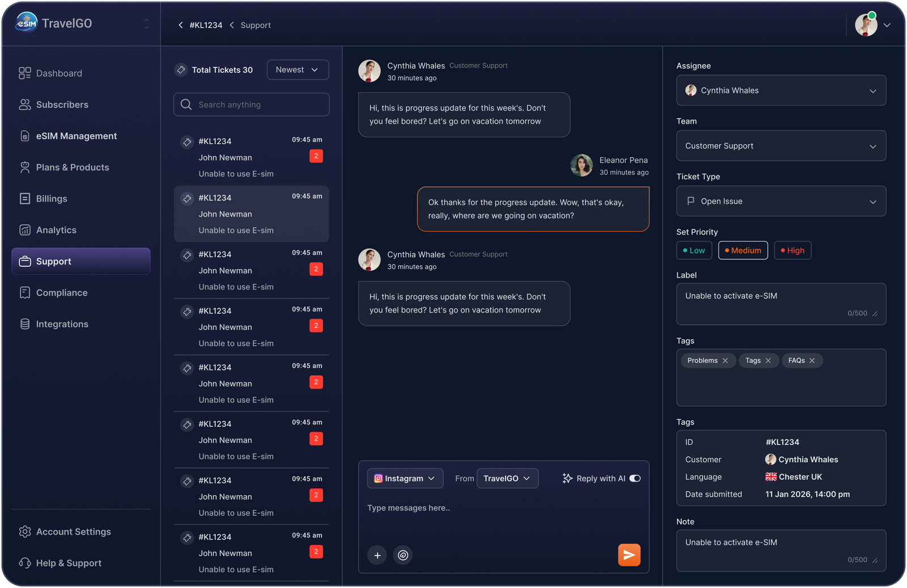The height and width of the screenshot is (588, 907).
Task: Click the Support breadcrumb link
Action: click(x=256, y=25)
